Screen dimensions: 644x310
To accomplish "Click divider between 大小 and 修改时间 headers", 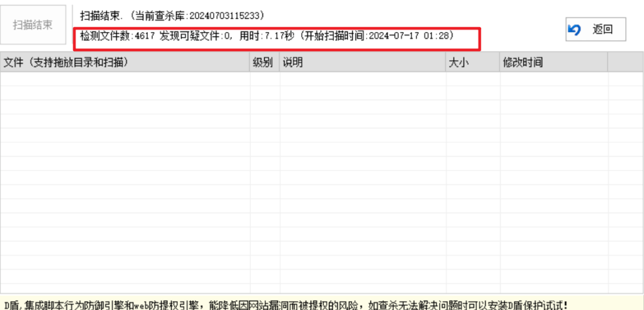I will 500,62.
